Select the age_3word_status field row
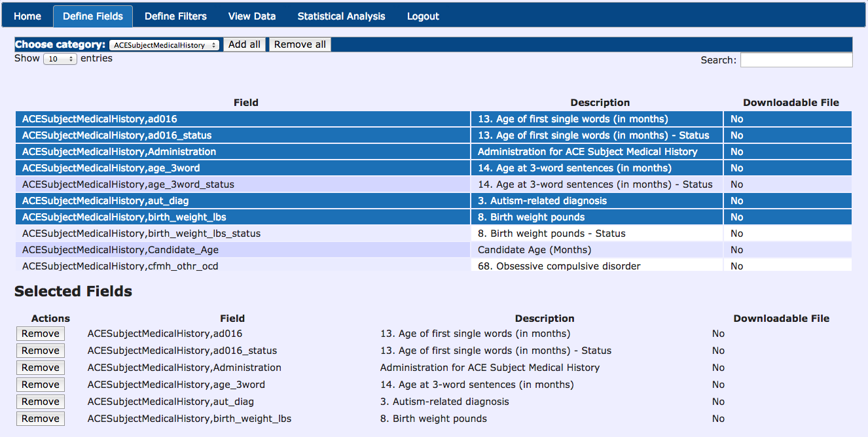 coord(128,184)
